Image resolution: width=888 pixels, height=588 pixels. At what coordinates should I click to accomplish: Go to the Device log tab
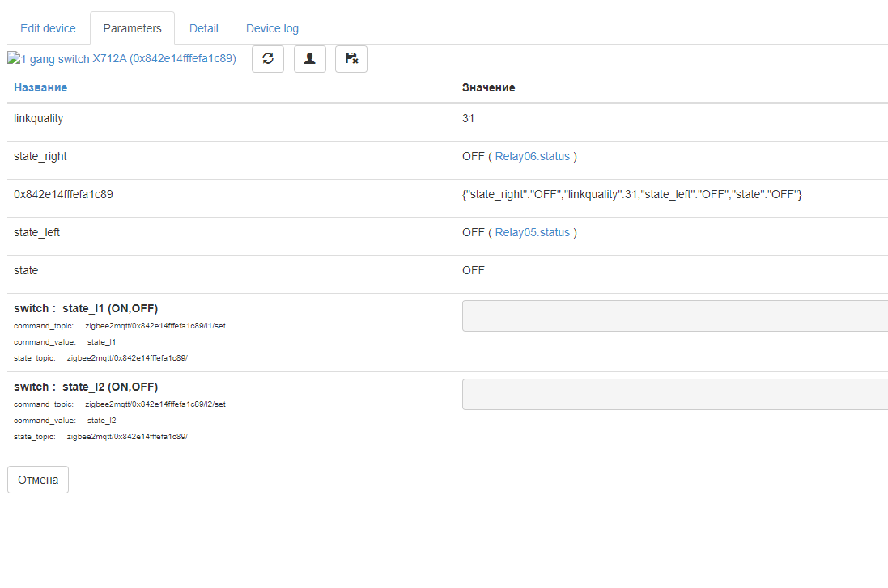click(x=272, y=28)
